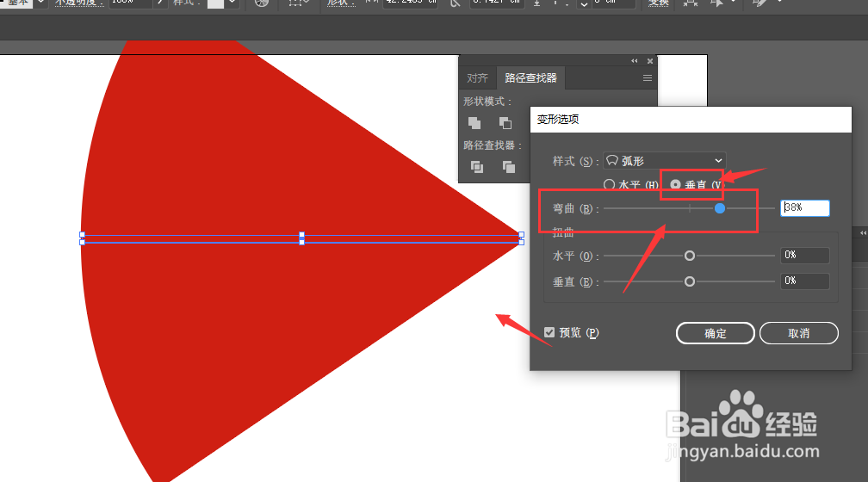Image resolution: width=868 pixels, height=482 pixels.
Task: Click the vertical distortion 0% input field
Action: (x=805, y=281)
